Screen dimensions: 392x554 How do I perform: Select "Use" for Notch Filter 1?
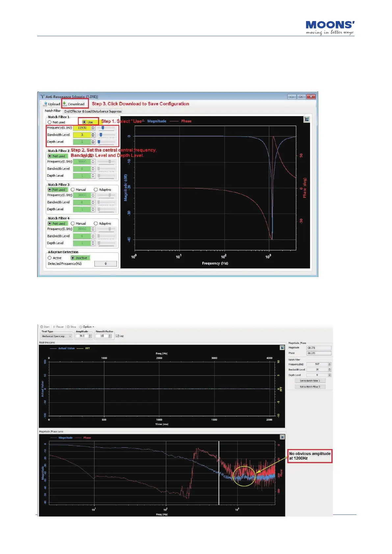[x=84, y=122]
